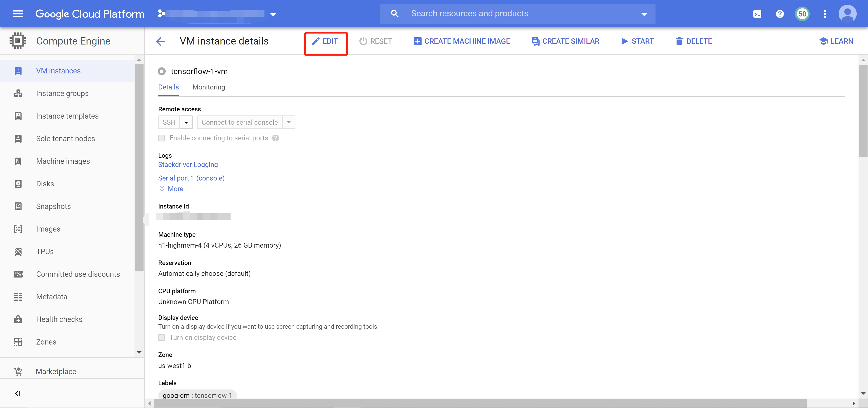Click the serial ports help icon
Screen dimensions: 868x408
(x=275, y=138)
